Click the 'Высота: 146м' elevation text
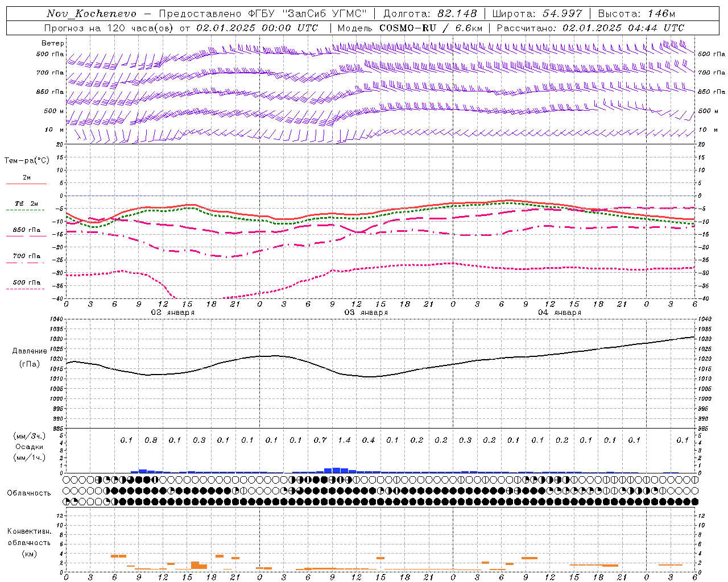The height and width of the screenshot is (582, 728). click(x=637, y=14)
